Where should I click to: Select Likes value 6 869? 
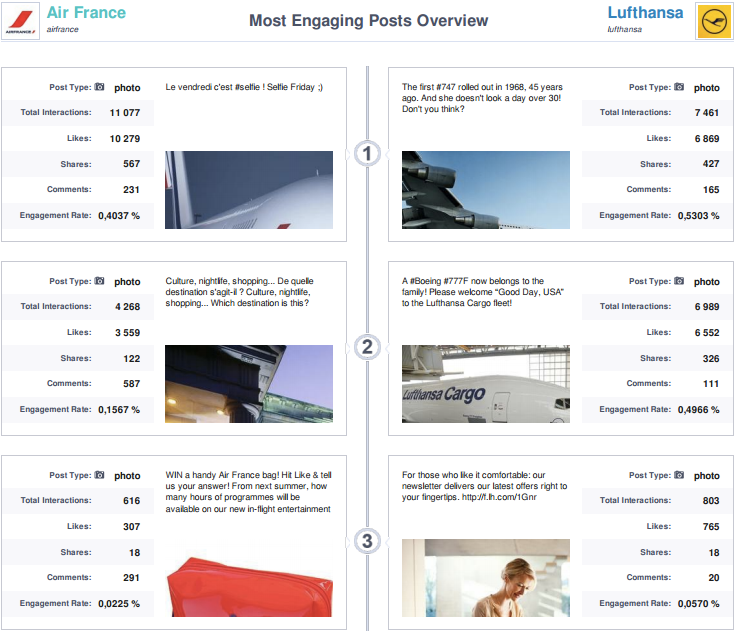pyautogui.click(x=706, y=139)
